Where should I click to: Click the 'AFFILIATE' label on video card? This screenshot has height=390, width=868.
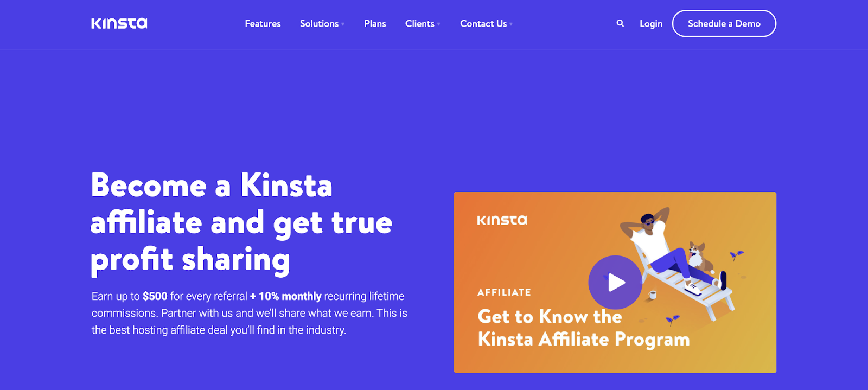[x=504, y=292]
